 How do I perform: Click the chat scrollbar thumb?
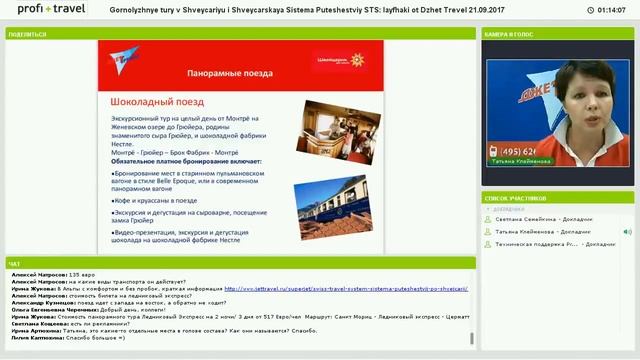(472, 338)
